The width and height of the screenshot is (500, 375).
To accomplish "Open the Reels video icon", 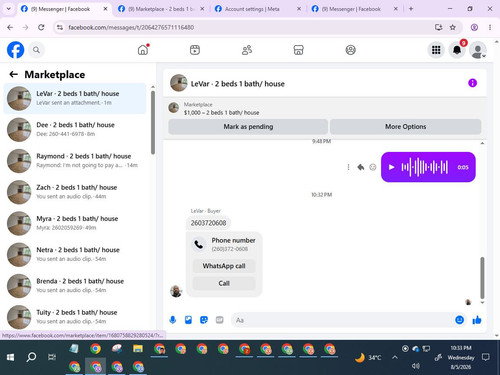I will coord(195,50).
